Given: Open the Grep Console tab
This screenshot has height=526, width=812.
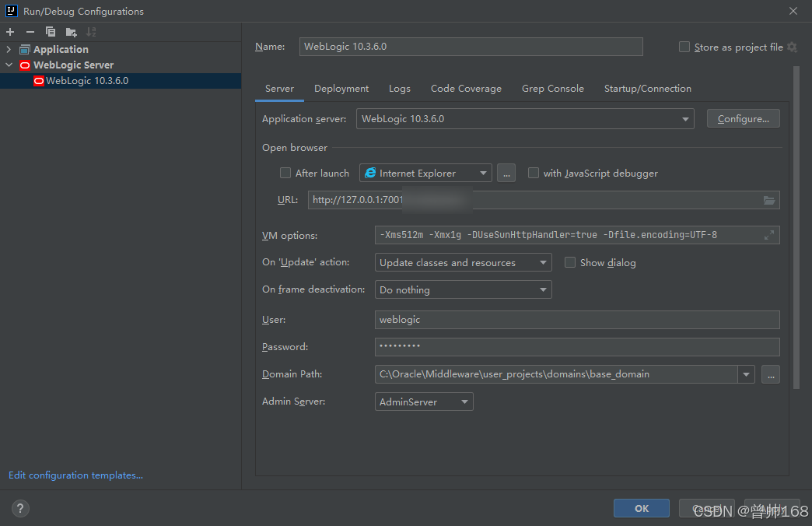Looking at the screenshot, I should (x=552, y=88).
